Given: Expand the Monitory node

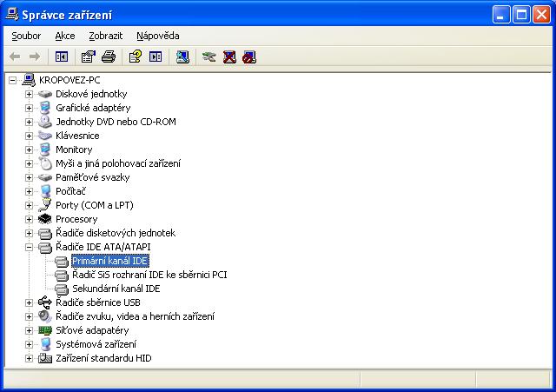Looking at the screenshot, I should point(29,149).
